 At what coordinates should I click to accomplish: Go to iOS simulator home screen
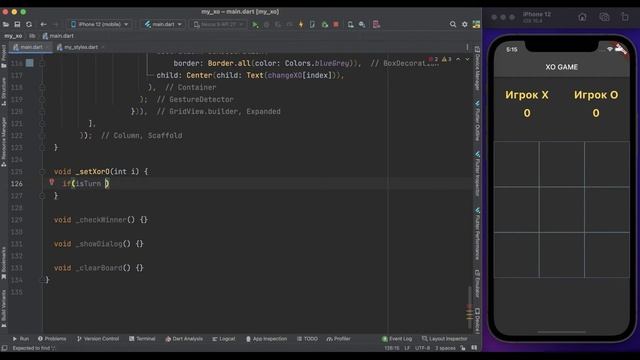click(582, 17)
